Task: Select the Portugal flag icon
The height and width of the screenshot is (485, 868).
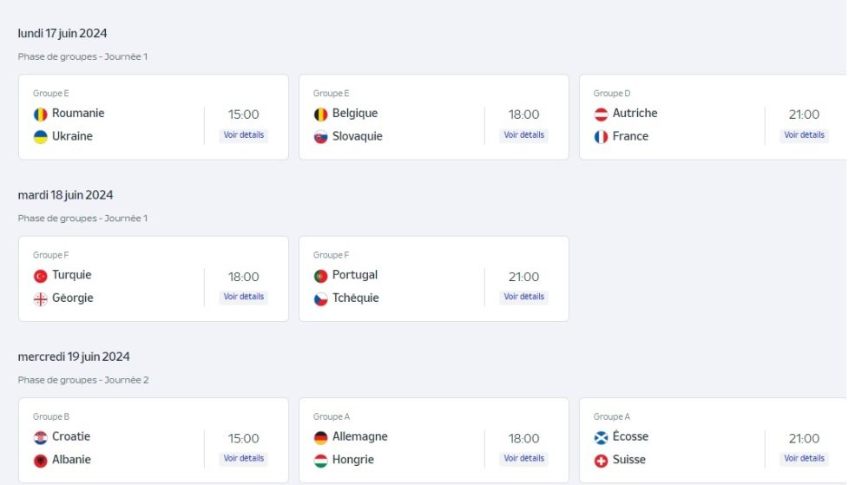Action: point(320,275)
